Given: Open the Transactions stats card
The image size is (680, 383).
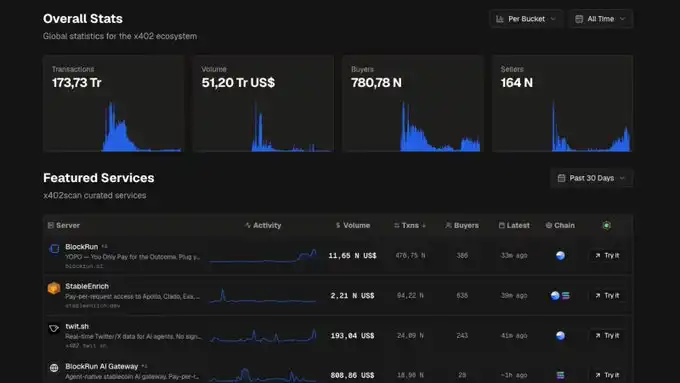Looking at the screenshot, I should 113,104.
